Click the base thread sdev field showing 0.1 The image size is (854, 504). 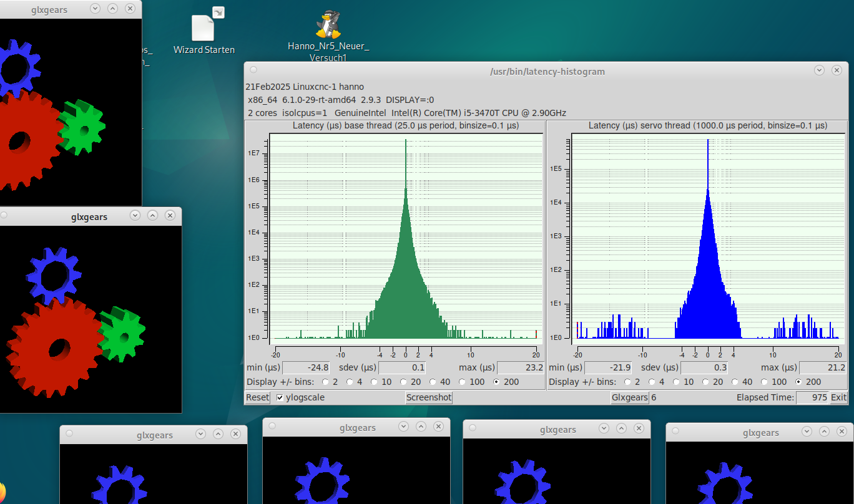click(x=402, y=368)
